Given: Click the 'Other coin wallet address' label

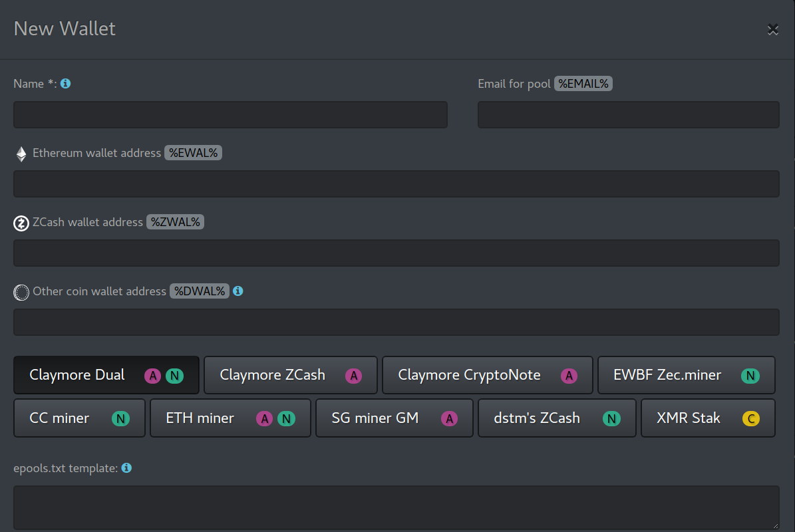Looking at the screenshot, I should click(99, 291).
